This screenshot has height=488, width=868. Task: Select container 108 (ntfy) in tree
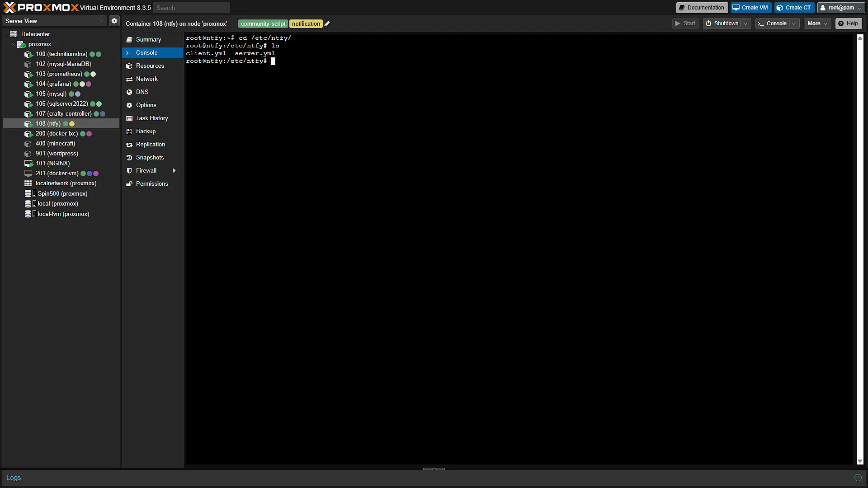pyautogui.click(x=61, y=124)
